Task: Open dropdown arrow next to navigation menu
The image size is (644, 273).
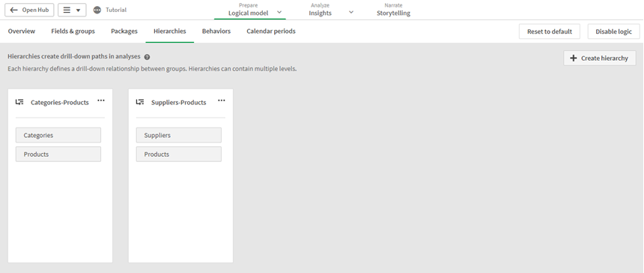Action: (x=78, y=10)
